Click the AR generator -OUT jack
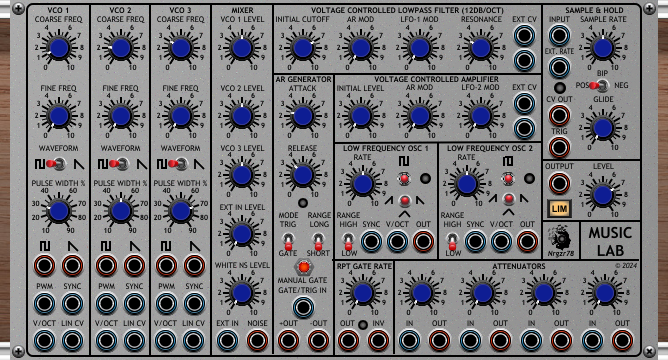 point(318,341)
